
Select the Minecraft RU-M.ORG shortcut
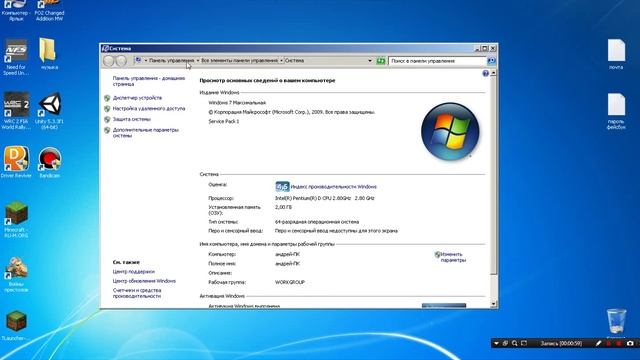(16, 220)
